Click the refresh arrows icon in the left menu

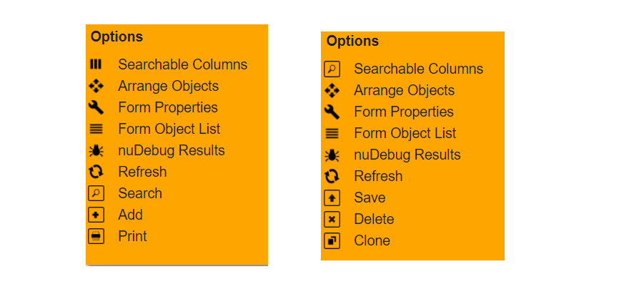point(96,172)
